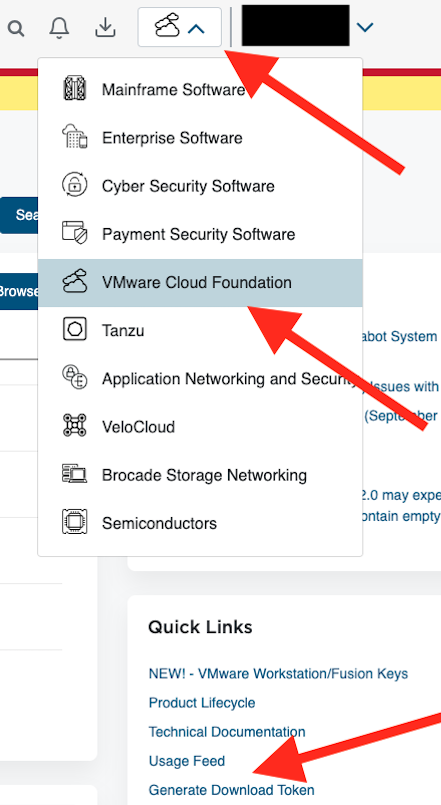Click Generate Download Token link
This screenshot has height=805, width=441.
(x=231, y=790)
